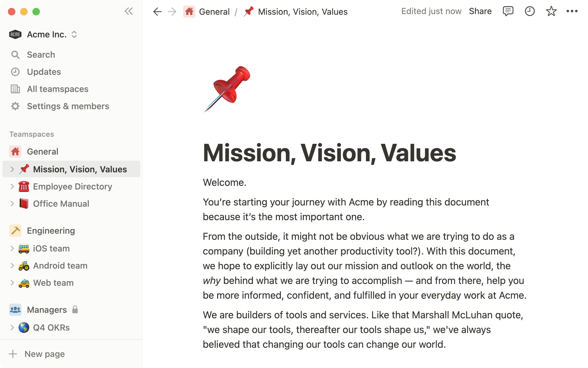Screen dimensions: 588x368
Task: Select the General teamspace
Action: click(42, 151)
